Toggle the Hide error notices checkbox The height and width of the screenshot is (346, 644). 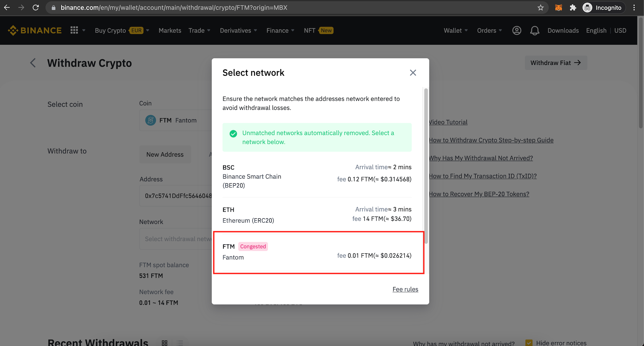click(x=529, y=343)
